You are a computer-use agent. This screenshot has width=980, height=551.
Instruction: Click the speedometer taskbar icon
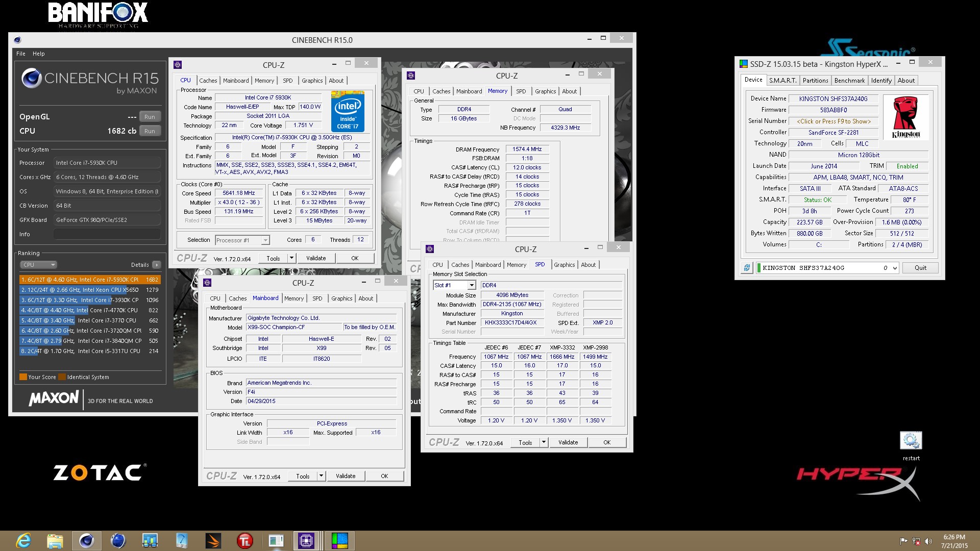coord(181,540)
